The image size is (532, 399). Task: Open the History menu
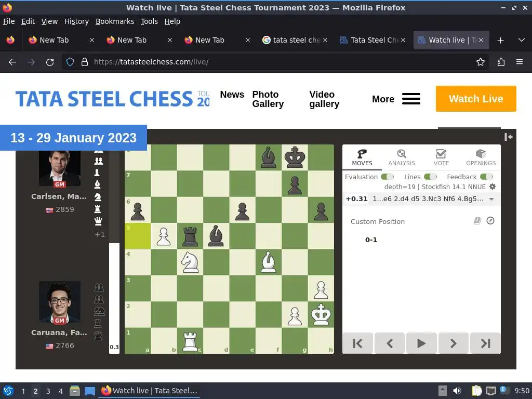(76, 21)
